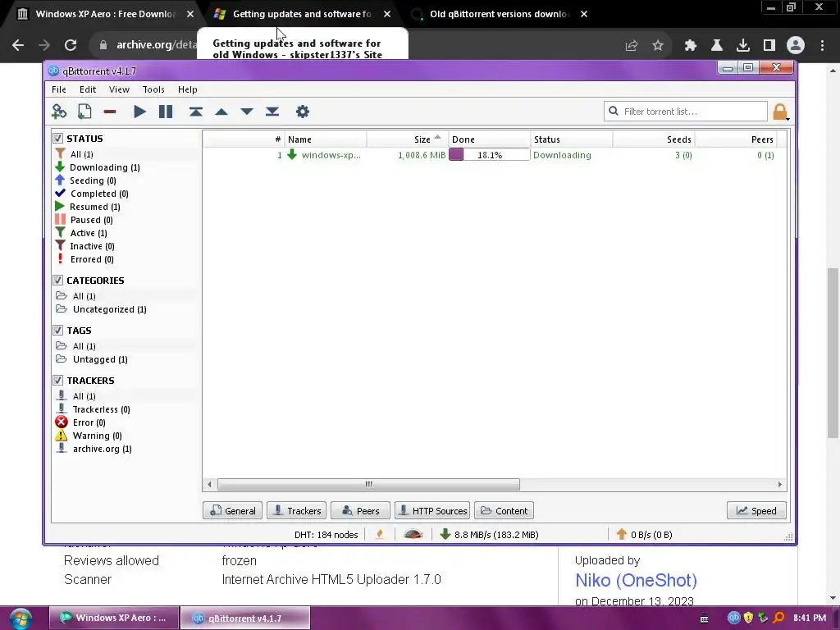The width and height of the screenshot is (840, 630).
Task: Toggle the STATUS filter checkbox
Action: 58,138
